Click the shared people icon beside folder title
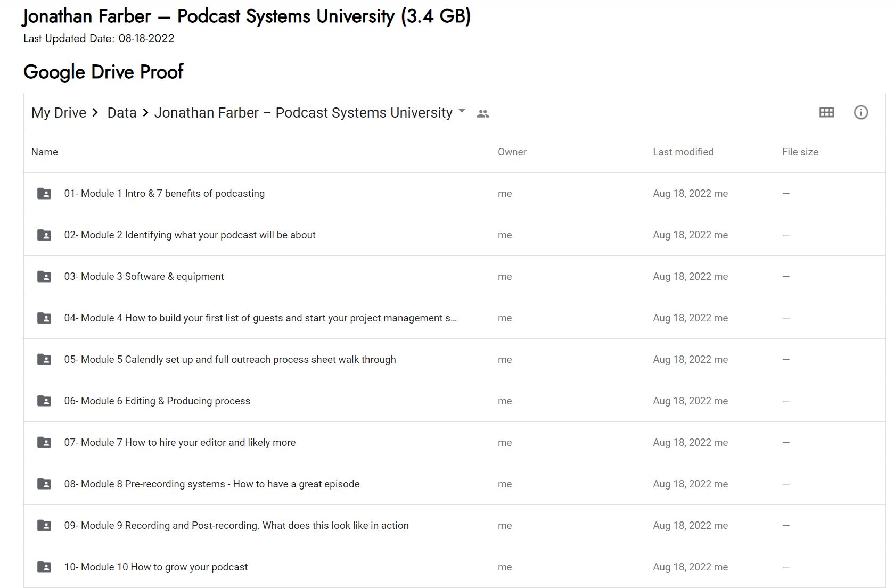The width and height of the screenshot is (894, 588). (x=483, y=113)
